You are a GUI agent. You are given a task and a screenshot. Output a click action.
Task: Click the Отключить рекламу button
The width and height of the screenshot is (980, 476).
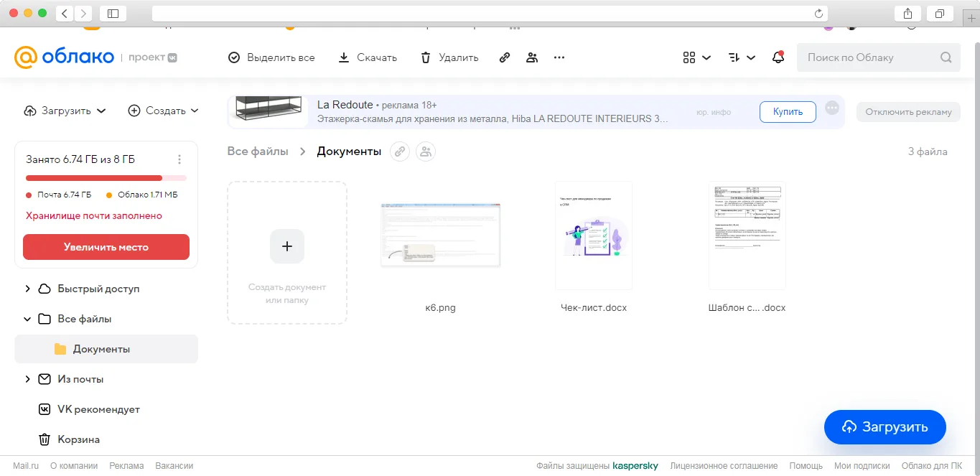coord(908,112)
